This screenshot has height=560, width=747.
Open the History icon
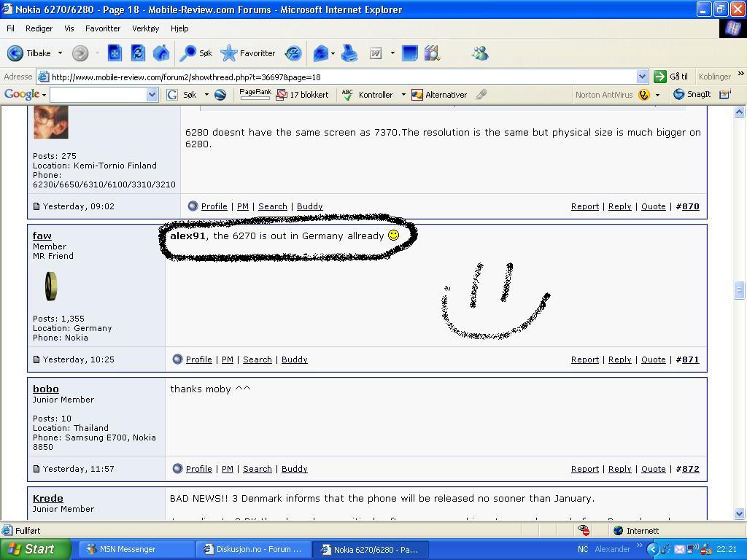tap(293, 53)
